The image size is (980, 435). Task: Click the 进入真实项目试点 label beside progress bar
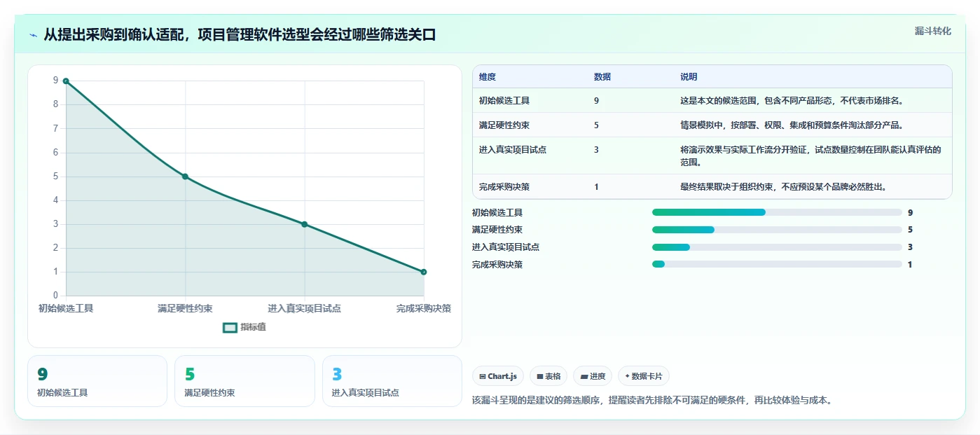pyautogui.click(x=506, y=247)
